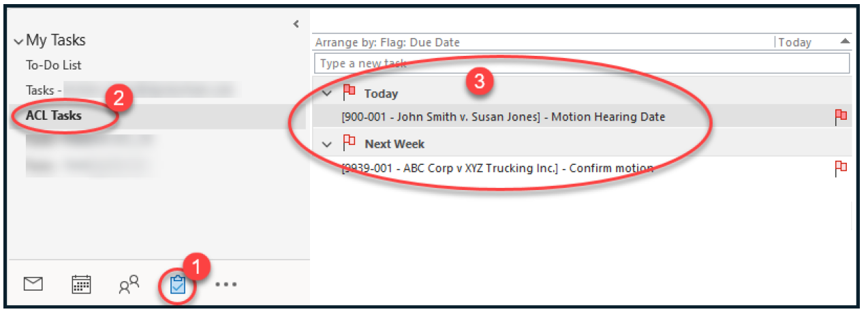
Task: Collapse the Today task group
Action: click(x=326, y=93)
